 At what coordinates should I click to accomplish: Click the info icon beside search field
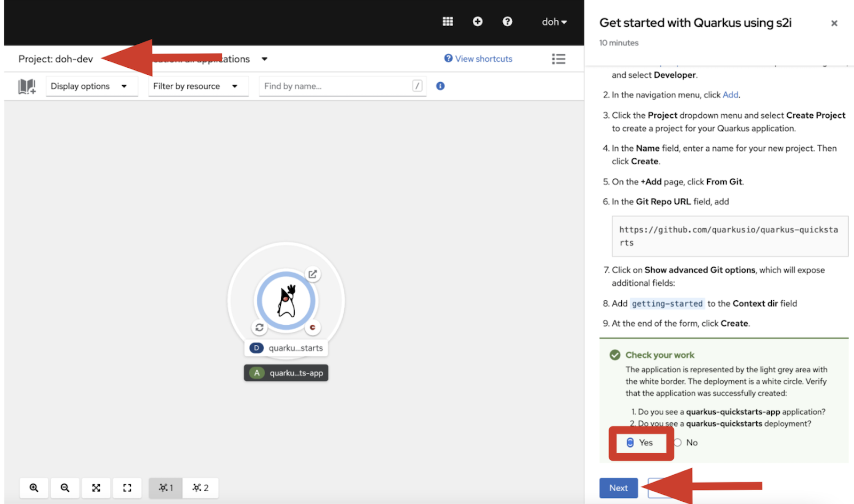tap(440, 86)
